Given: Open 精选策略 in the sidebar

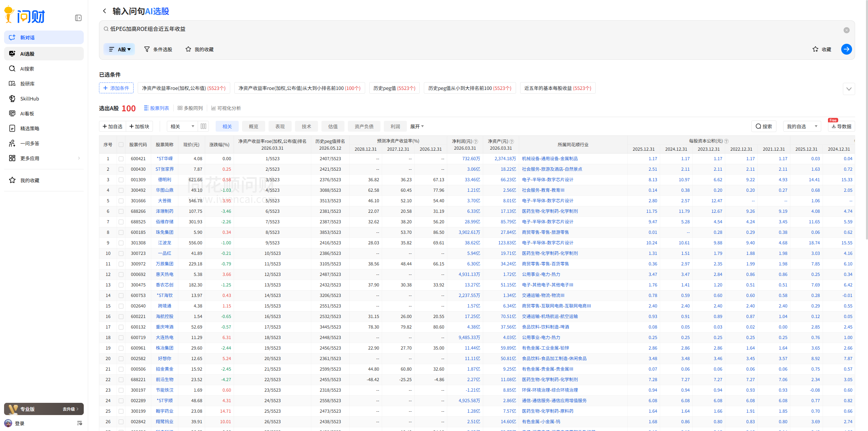Looking at the screenshot, I should [44, 128].
